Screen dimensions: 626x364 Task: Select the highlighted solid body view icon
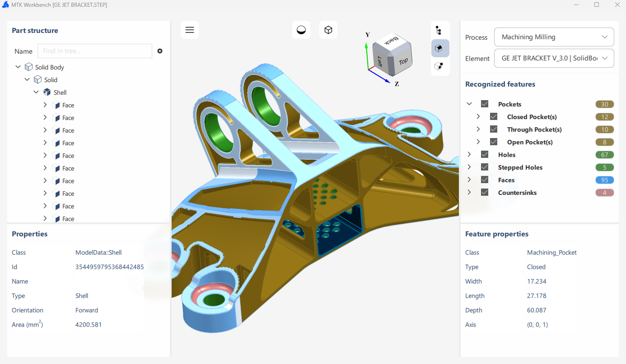click(x=440, y=48)
